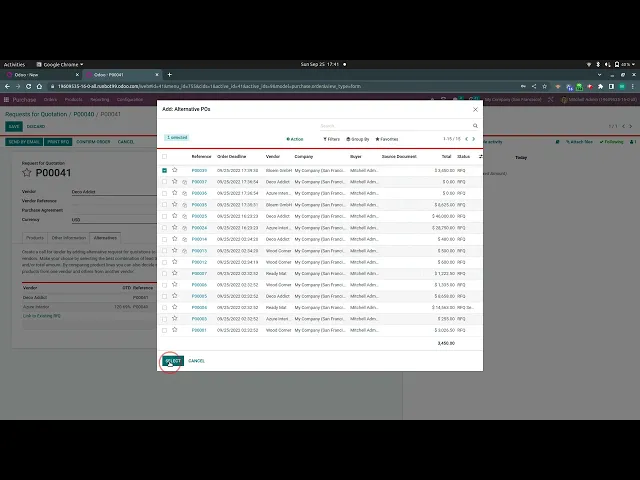Viewport: 640px width, 480px height.
Task: Open the Action dropdown
Action: tap(295, 139)
